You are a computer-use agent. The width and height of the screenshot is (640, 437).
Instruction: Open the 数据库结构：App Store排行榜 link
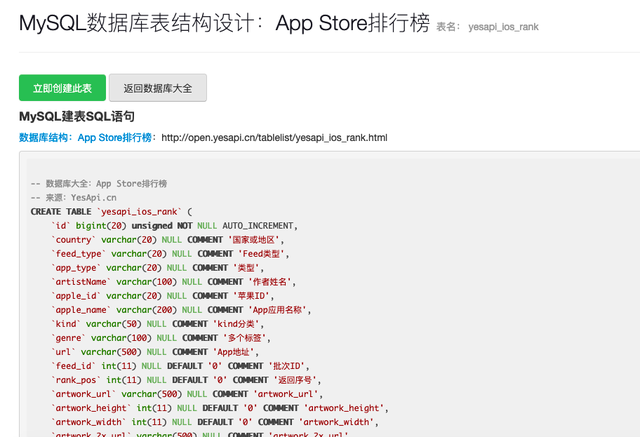point(87,138)
